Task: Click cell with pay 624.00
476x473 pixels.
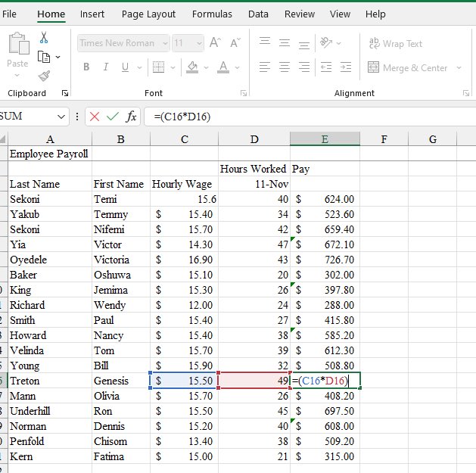Action: pyautogui.click(x=325, y=199)
